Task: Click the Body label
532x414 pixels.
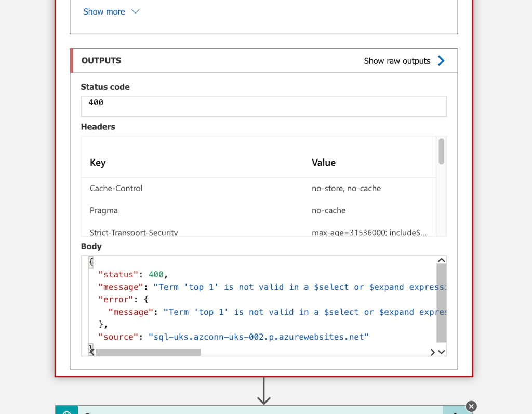Action: (x=91, y=246)
